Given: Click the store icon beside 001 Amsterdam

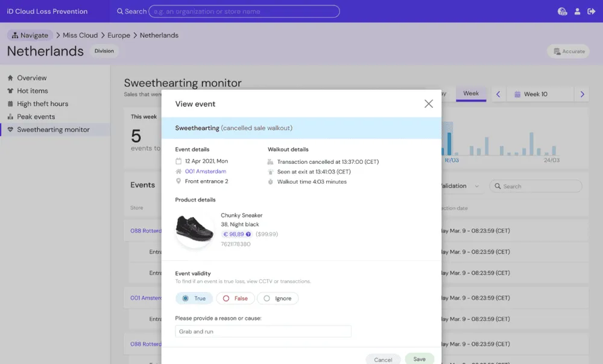Looking at the screenshot, I should 178,171.
